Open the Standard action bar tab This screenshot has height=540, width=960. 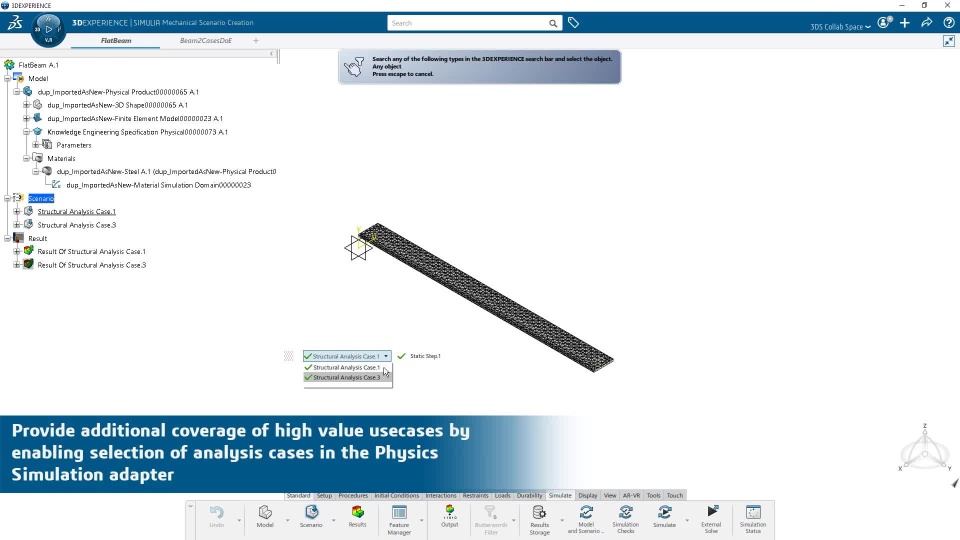(299, 495)
